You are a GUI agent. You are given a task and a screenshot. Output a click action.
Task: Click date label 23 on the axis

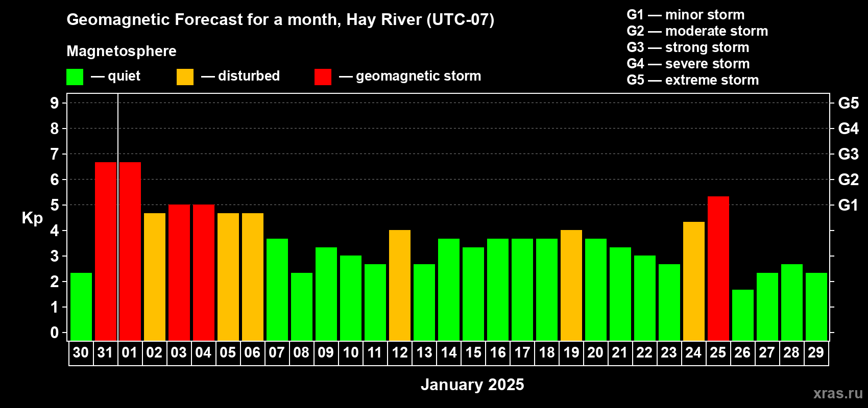coord(669,352)
